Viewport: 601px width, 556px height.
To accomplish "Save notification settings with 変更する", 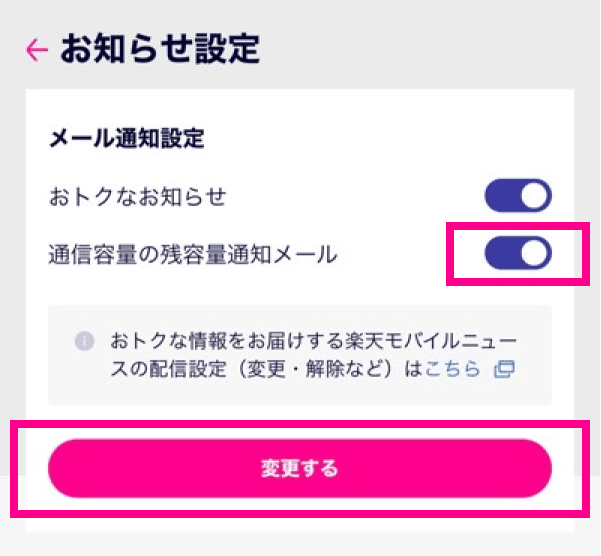I will pos(300,468).
